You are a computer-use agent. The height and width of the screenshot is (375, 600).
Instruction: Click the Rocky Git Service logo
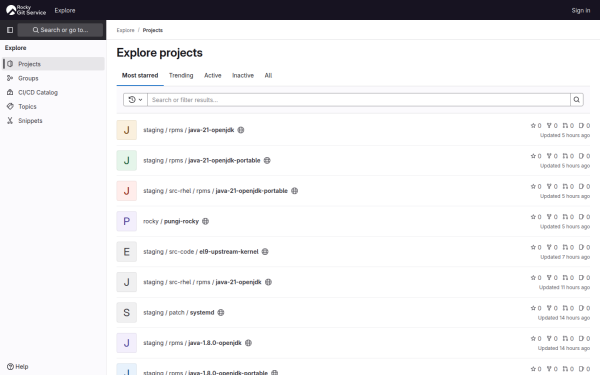26,10
